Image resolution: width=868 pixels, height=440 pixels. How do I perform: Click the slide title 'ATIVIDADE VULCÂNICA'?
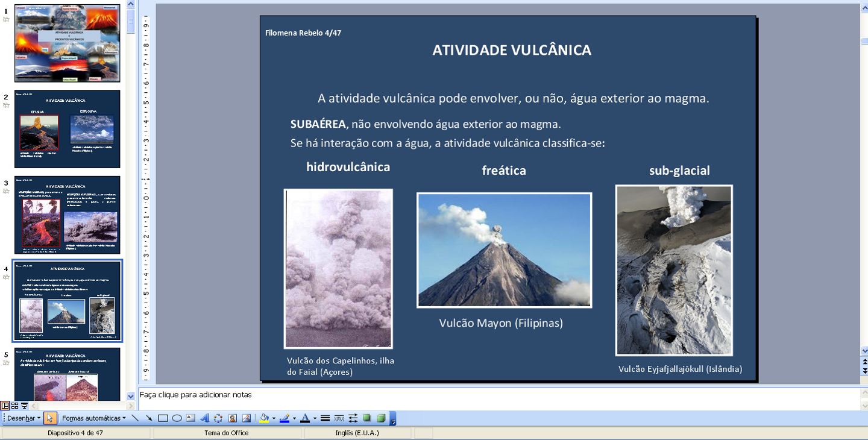tap(512, 50)
